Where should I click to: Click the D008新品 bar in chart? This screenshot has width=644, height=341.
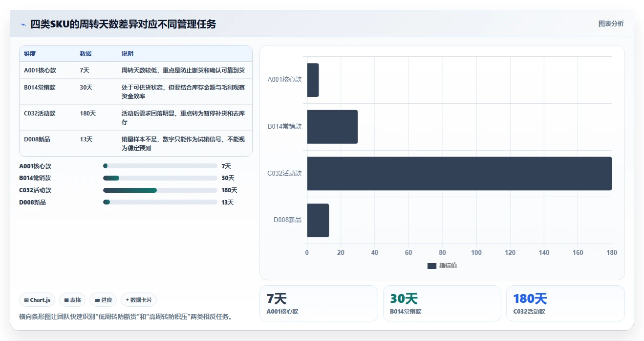coord(318,220)
